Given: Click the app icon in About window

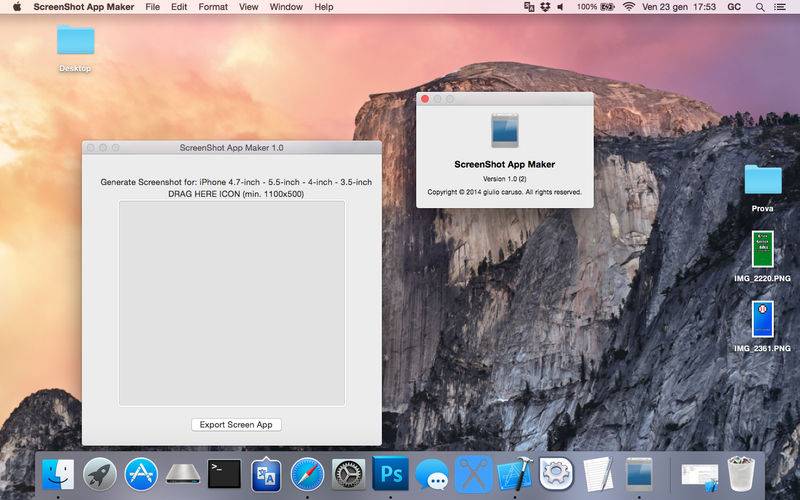Looking at the screenshot, I should point(505,131).
